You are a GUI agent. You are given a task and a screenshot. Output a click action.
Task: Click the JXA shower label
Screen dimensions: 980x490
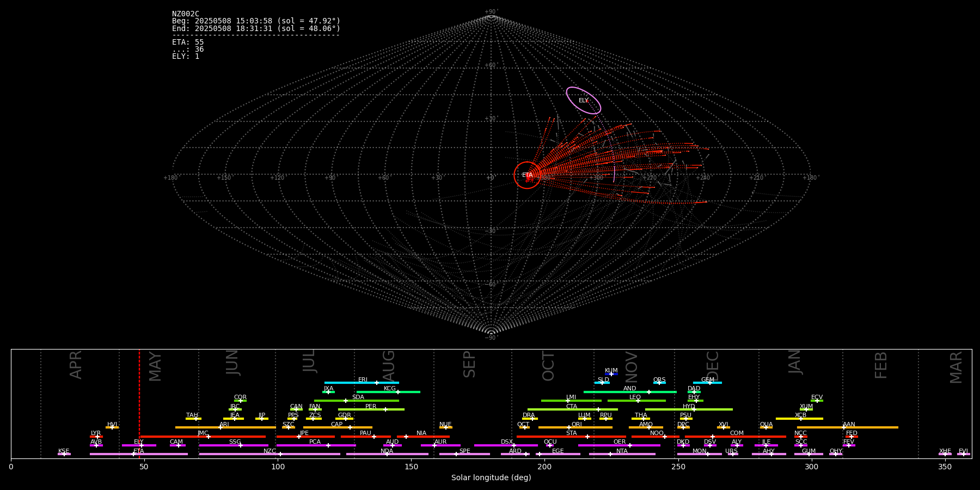coord(328,389)
